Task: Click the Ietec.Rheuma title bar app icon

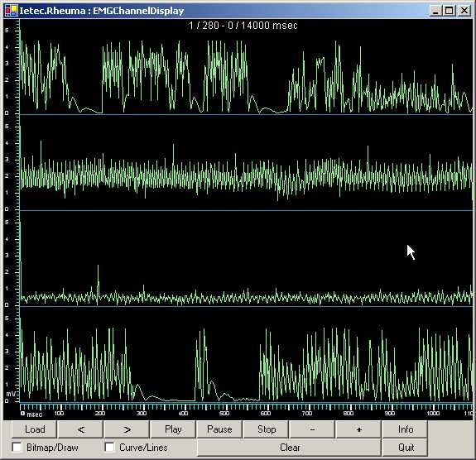Action: 12,11
